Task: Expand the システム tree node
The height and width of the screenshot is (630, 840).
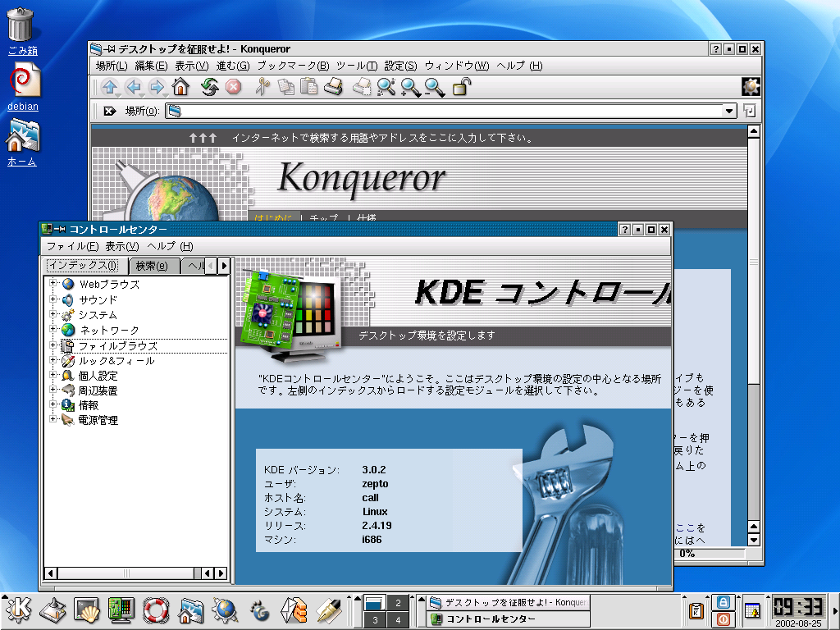Action: point(52,314)
